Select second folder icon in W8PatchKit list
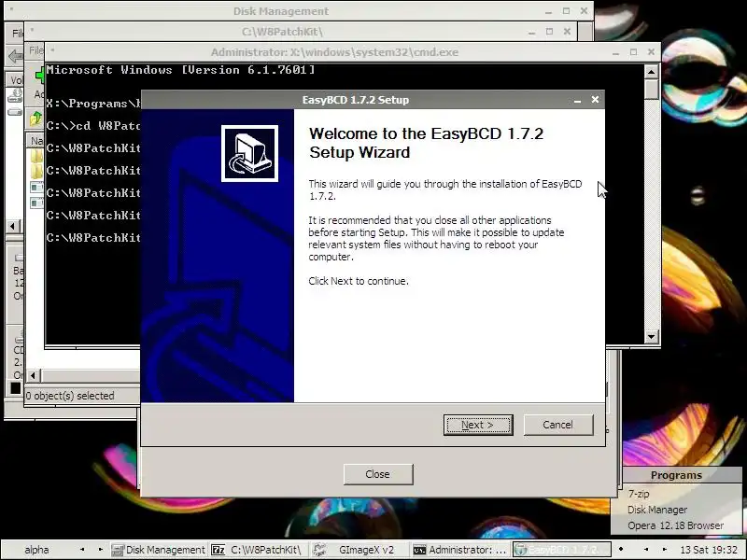Screen dimensions: 747x560 pos(36,171)
